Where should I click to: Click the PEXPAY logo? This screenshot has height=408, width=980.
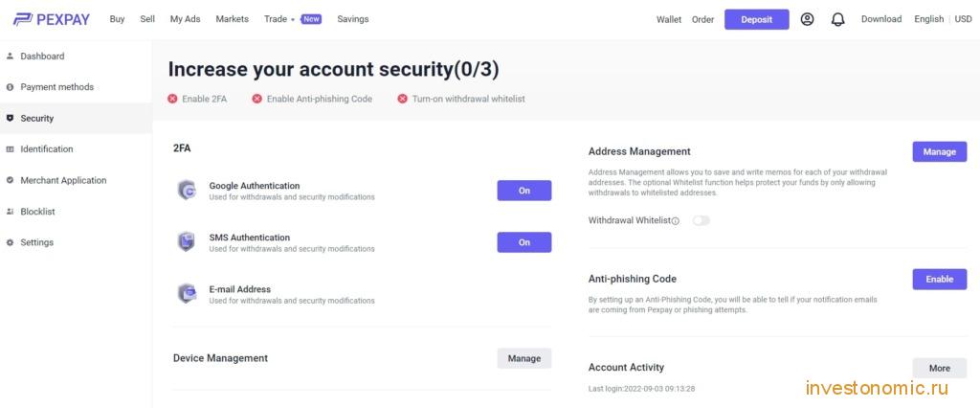tap(52, 19)
